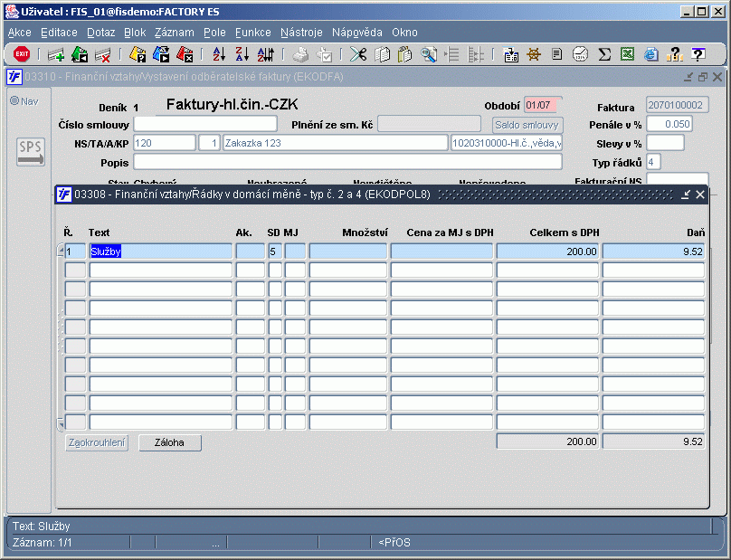Click the Záloha button
The height and width of the screenshot is (560, 731).
click(170, 442)
